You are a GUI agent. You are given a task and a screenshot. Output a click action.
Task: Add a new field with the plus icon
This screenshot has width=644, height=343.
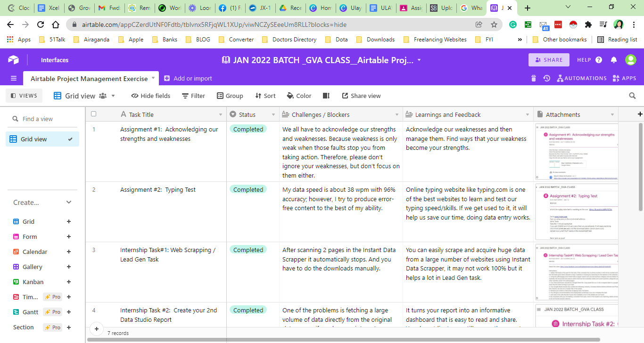[x=640, y=114]
